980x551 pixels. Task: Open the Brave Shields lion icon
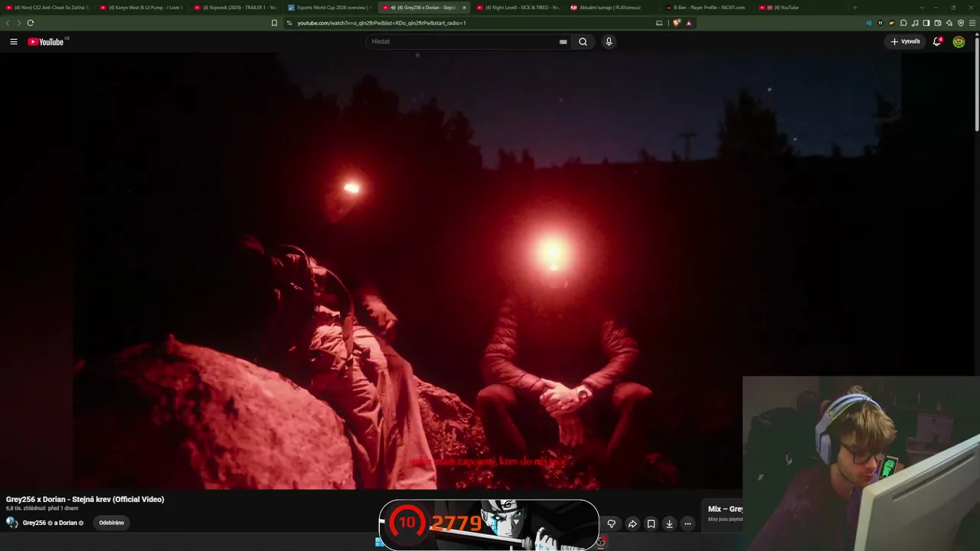(677, 23)
